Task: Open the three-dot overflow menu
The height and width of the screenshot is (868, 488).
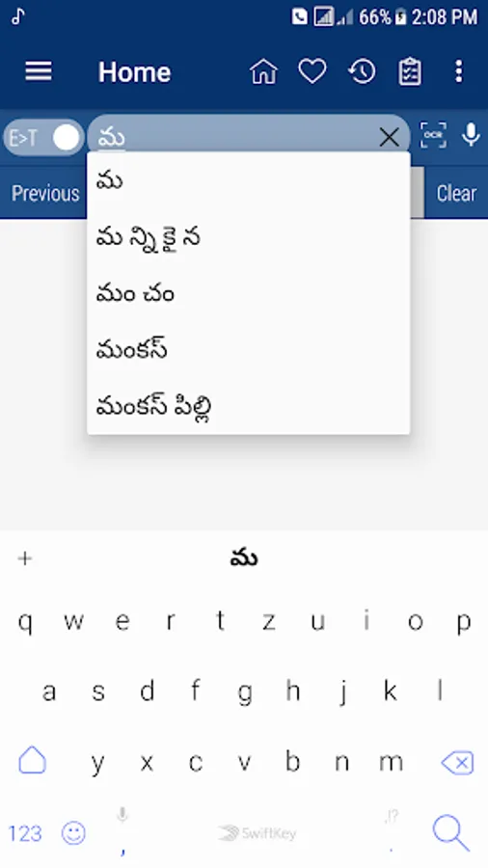Action: pyautogui.click(x=458, y=71)
